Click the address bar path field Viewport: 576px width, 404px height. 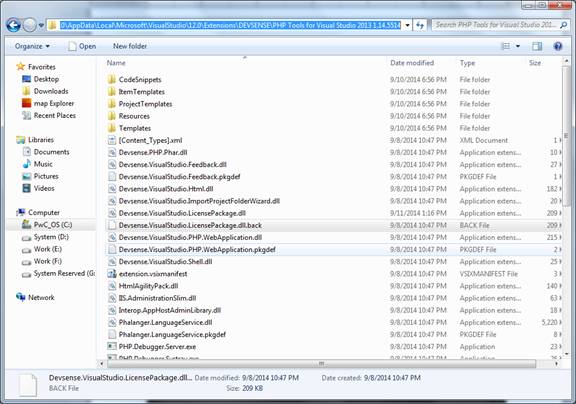[x=230, y=25]
